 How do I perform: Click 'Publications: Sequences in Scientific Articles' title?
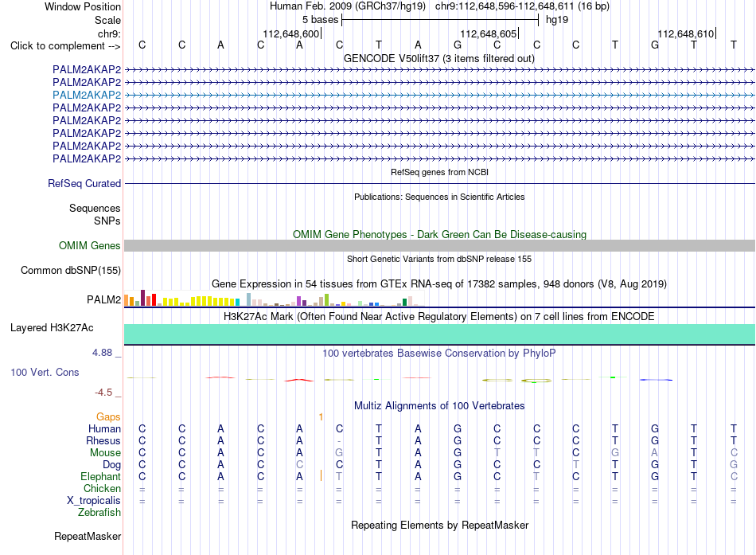(439, 197)
